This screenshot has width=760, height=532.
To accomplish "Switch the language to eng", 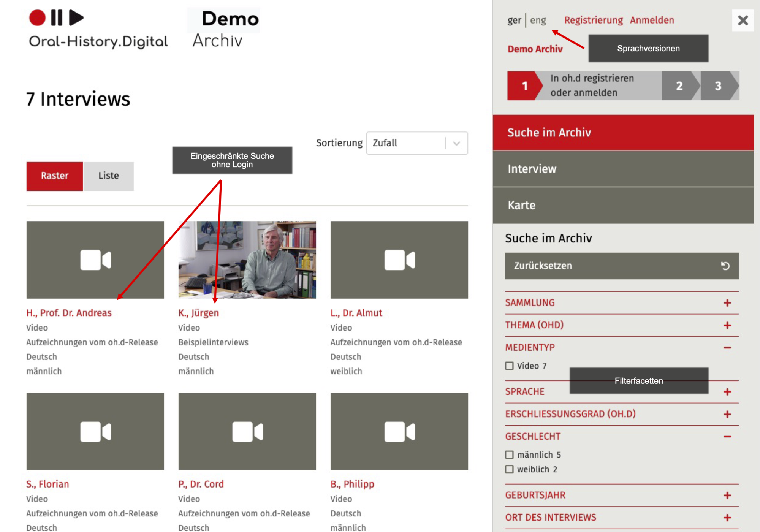I will (x=538, y=20).
